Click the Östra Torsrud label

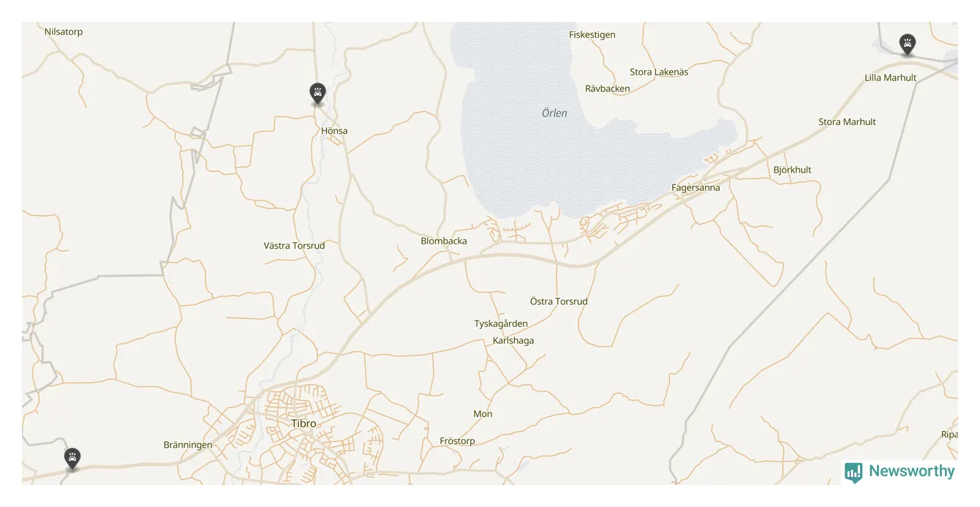559,301
